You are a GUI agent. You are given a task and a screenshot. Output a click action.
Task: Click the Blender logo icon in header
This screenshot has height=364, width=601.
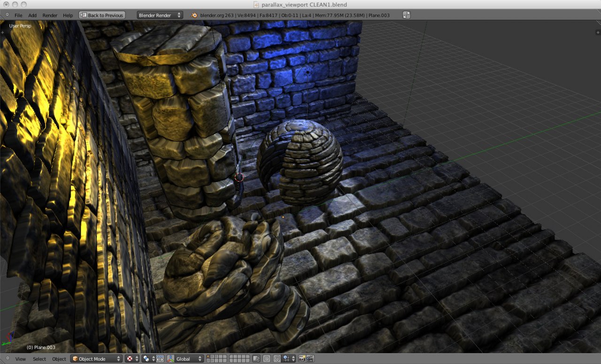pyautogui.click(x=193, y=15)
